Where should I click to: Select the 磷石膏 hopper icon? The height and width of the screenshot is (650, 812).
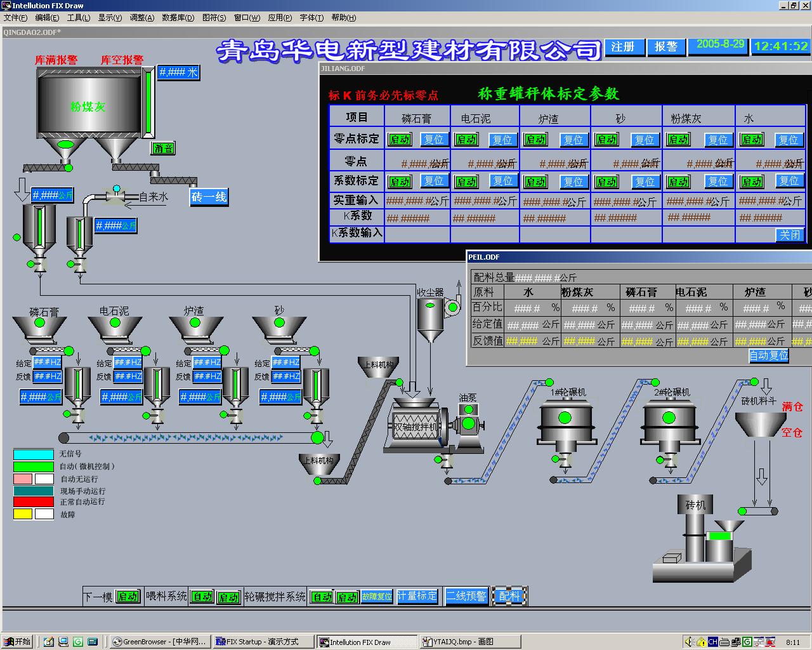pyautogui.click(x=39, y=328)
